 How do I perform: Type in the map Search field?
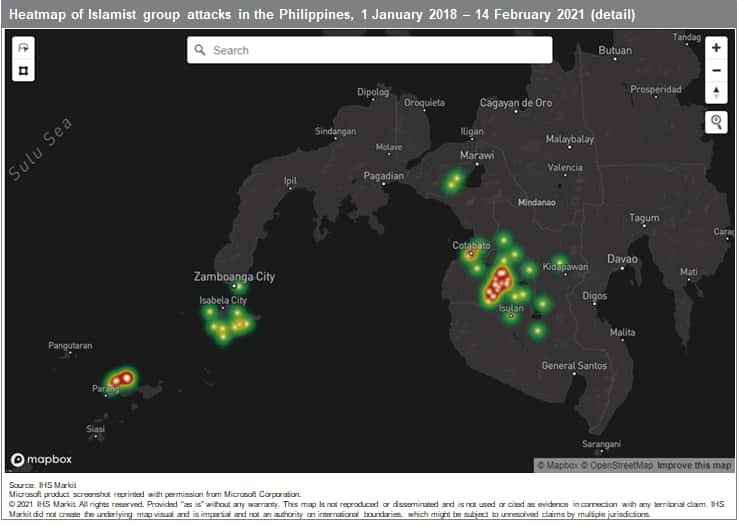coord(378,50)
